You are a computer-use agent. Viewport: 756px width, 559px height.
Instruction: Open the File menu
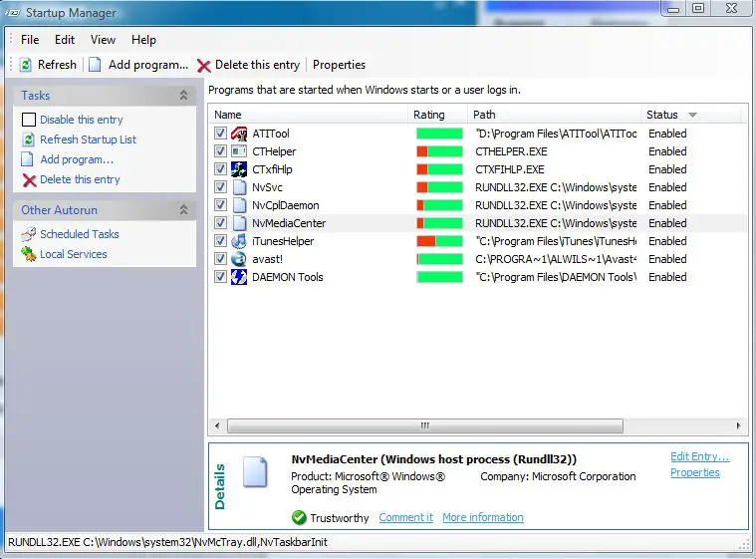[30, 40]
